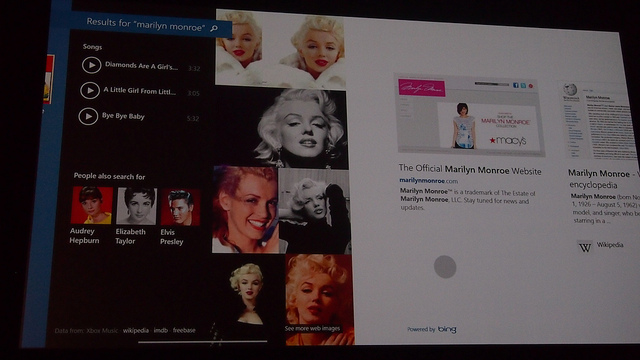Open the imdb data source link
640x360 pixels.
pos(161,330)
